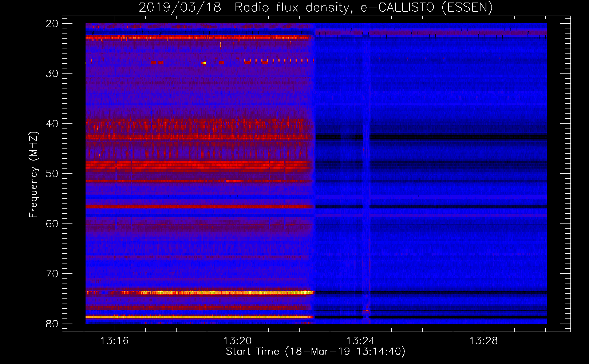Image resolution: width=589 pixels, height=364 pixels.
Task: Click the '40' frequency tick label
Action: (52, 124)
